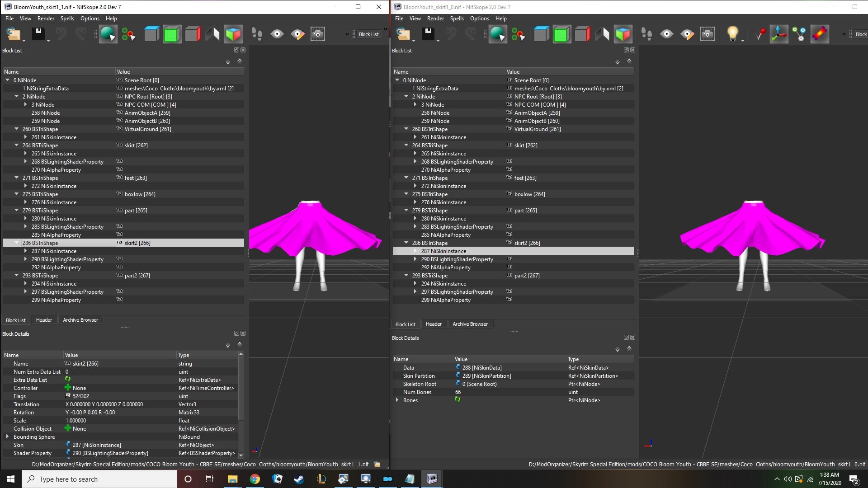The height and width of the screenshot is (488, 868).
Task: Collapse 264 BSTriShape skirt node in left tree
Action: pyautogui.click(x=17, y=145)
